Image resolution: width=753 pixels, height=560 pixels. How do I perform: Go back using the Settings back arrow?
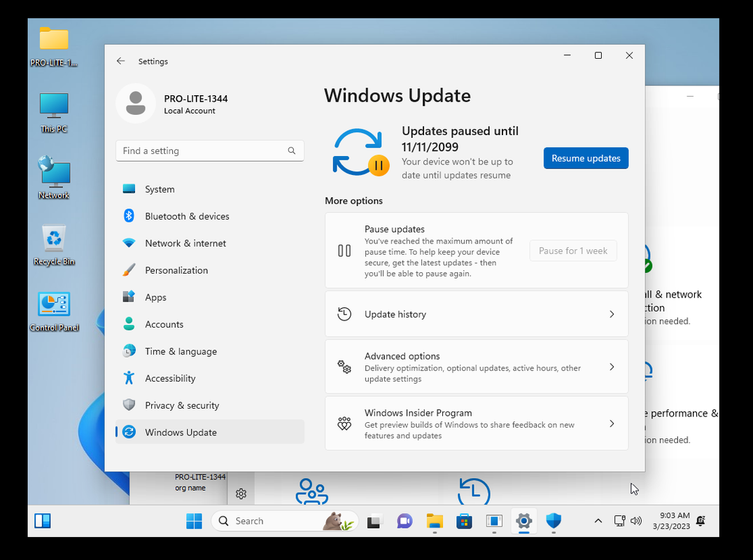point(120,61)
